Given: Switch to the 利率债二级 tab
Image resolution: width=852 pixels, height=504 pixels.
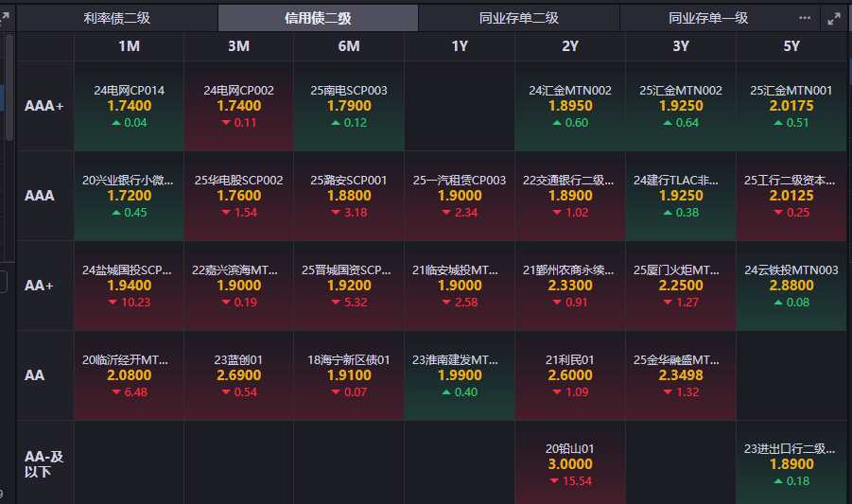Looking at the screenshot, I should pos(117,18).
